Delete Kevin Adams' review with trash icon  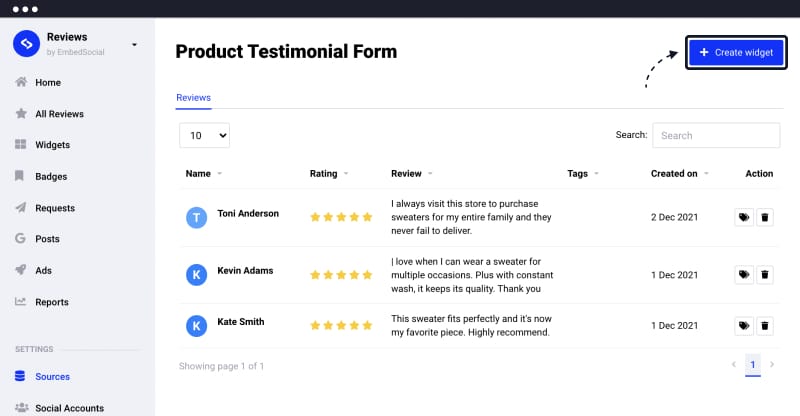point(764,275)
